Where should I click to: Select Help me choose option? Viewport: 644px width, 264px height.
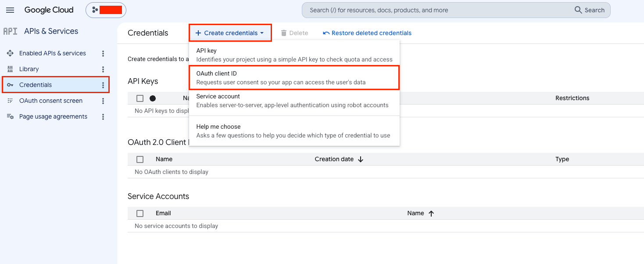(x=294, y=131)
